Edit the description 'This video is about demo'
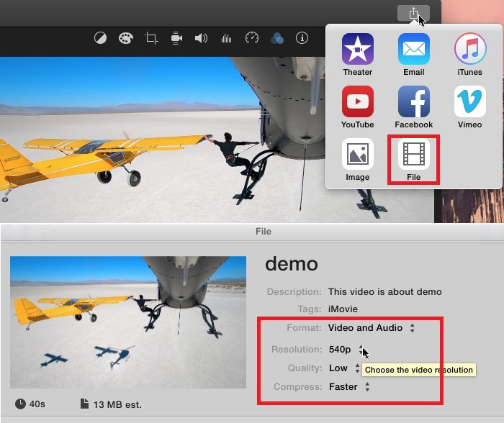Screen dimensions: 504x423 (x=384, y=291)
